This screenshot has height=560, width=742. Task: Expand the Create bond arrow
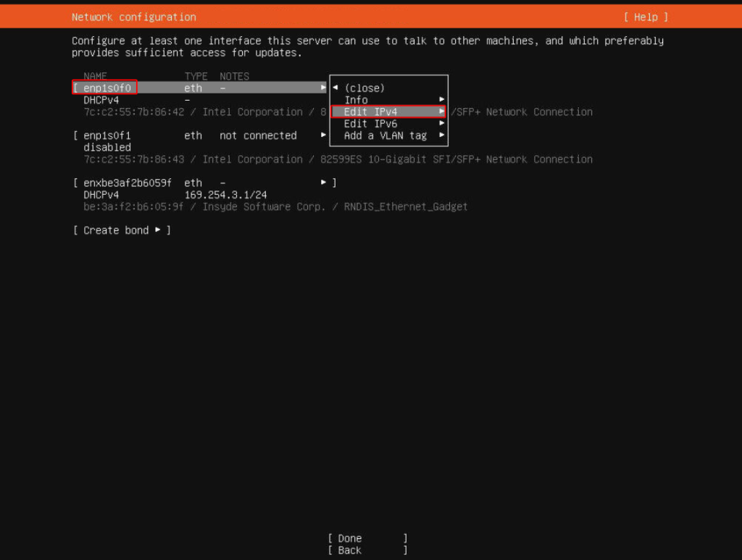158,230
